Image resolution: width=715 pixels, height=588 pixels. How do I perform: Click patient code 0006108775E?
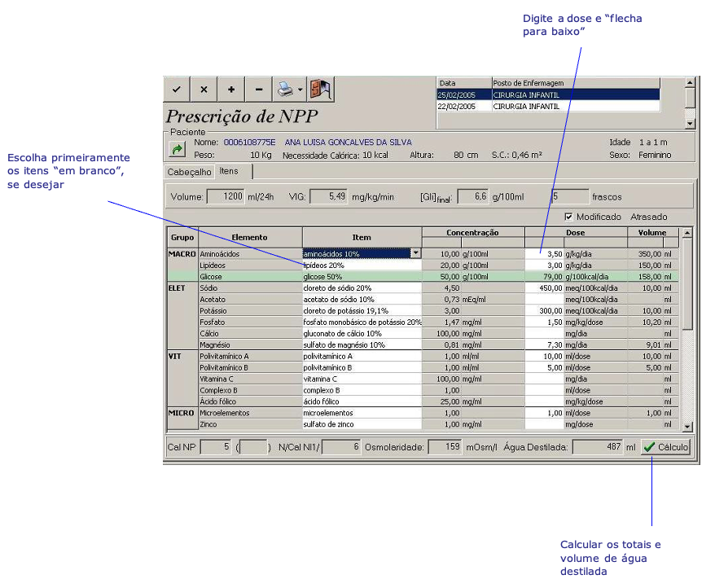click(249, 143)
